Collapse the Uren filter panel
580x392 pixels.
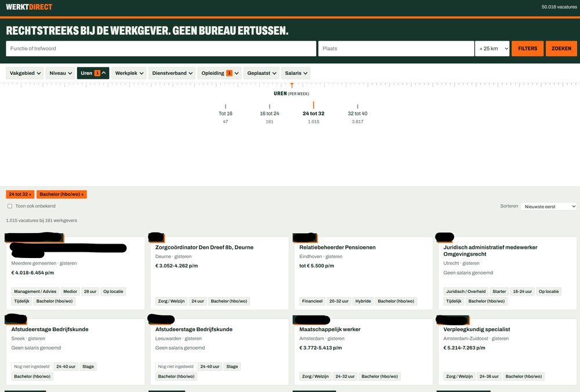[x=93, y=73]
